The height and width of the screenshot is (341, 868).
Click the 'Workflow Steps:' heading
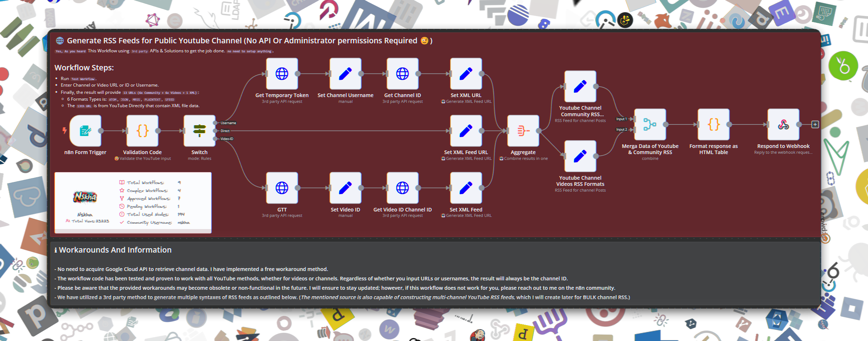[84, 67]
